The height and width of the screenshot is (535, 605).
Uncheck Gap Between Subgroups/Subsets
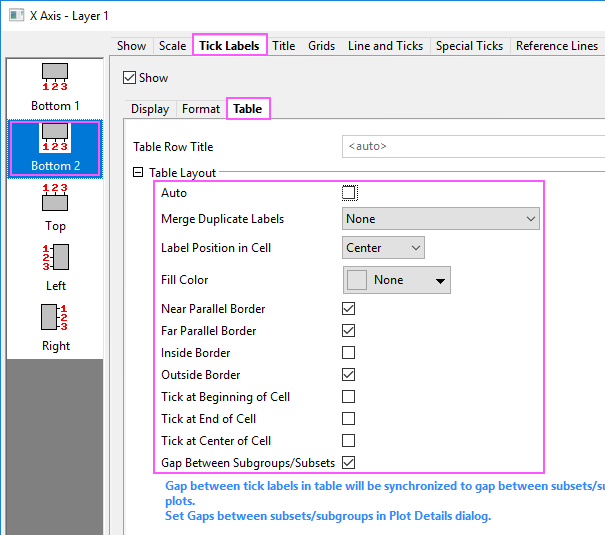click(x=348, y=462)
